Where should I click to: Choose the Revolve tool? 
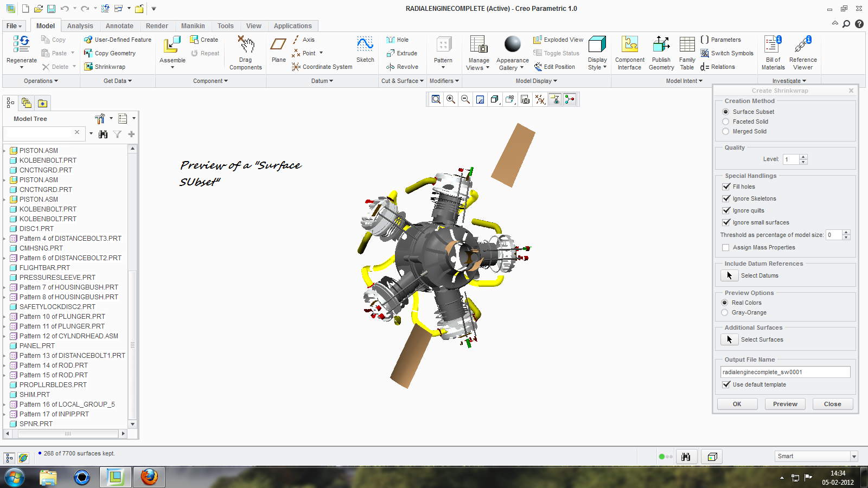tap(403, 67)
